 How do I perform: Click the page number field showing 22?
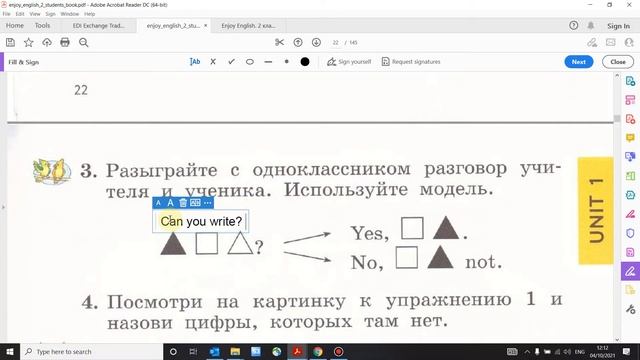coord(336,42)
